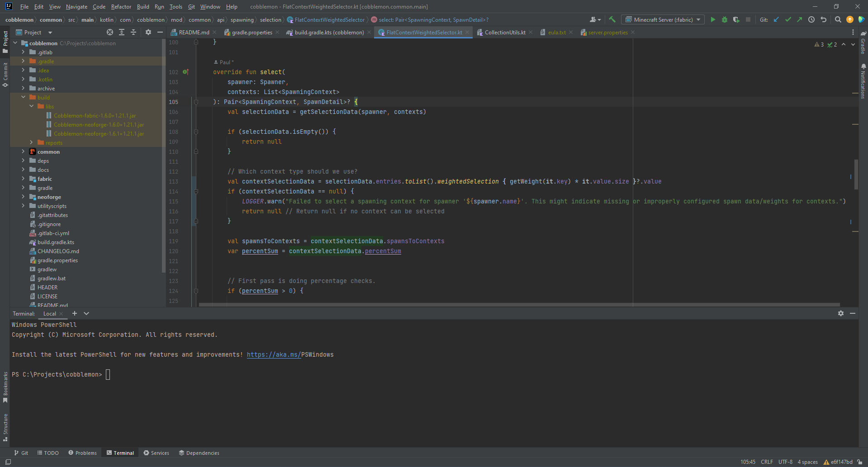Collapse the libs folder

[31, 106]
